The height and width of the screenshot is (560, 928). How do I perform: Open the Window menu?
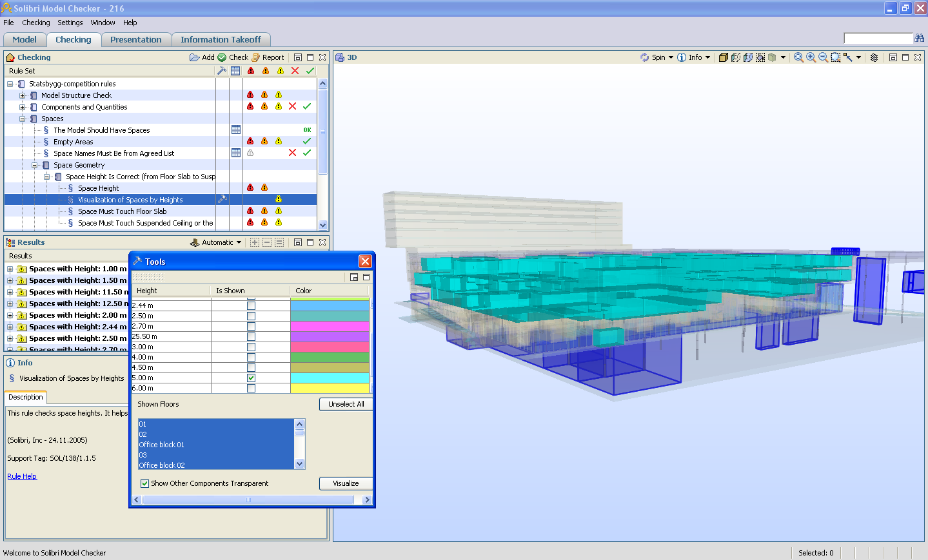point(103,23)
